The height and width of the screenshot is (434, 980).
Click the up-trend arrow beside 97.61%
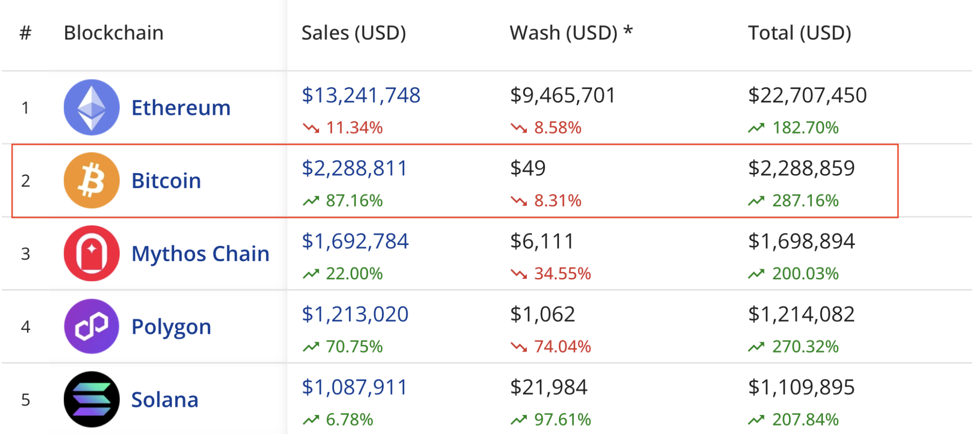(519, 420)
